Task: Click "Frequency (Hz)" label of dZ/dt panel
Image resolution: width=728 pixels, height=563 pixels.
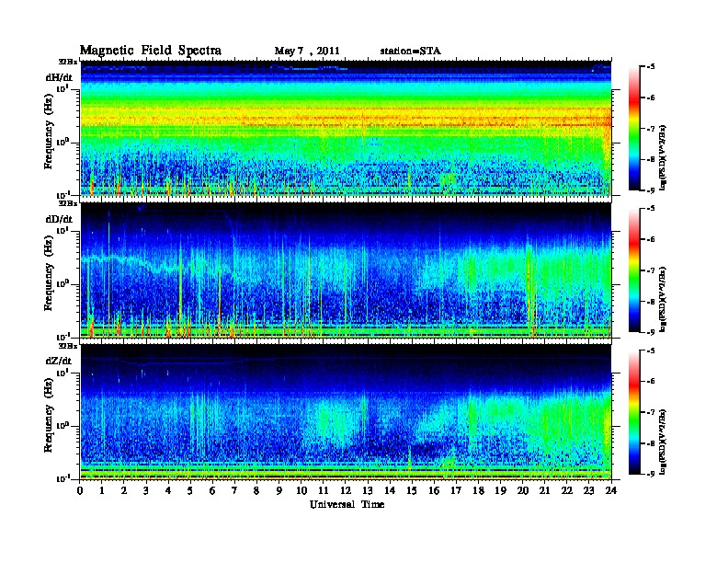Action: (49, 415)
